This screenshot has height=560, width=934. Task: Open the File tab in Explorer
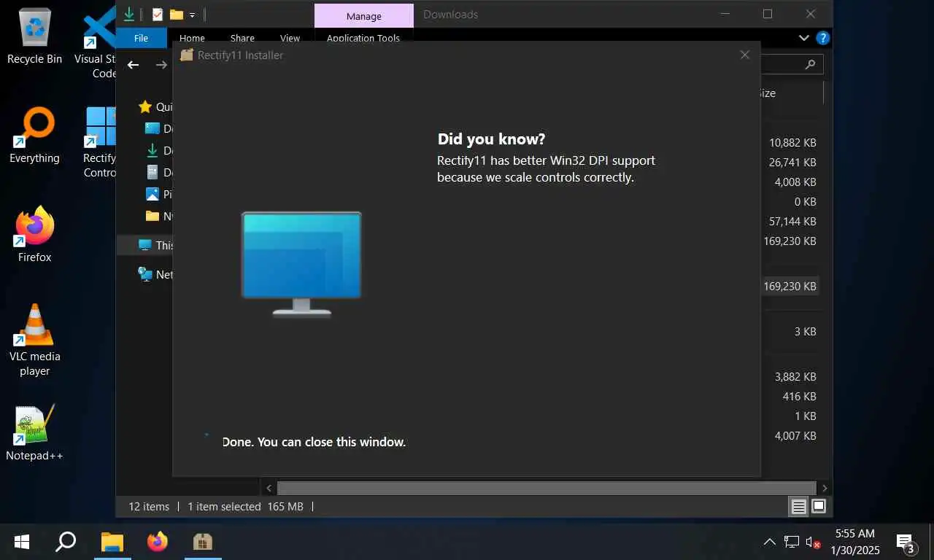coord(141,38)
